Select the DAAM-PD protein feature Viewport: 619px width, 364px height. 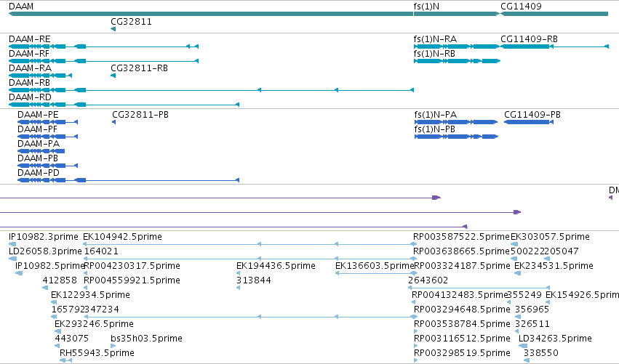128,180
